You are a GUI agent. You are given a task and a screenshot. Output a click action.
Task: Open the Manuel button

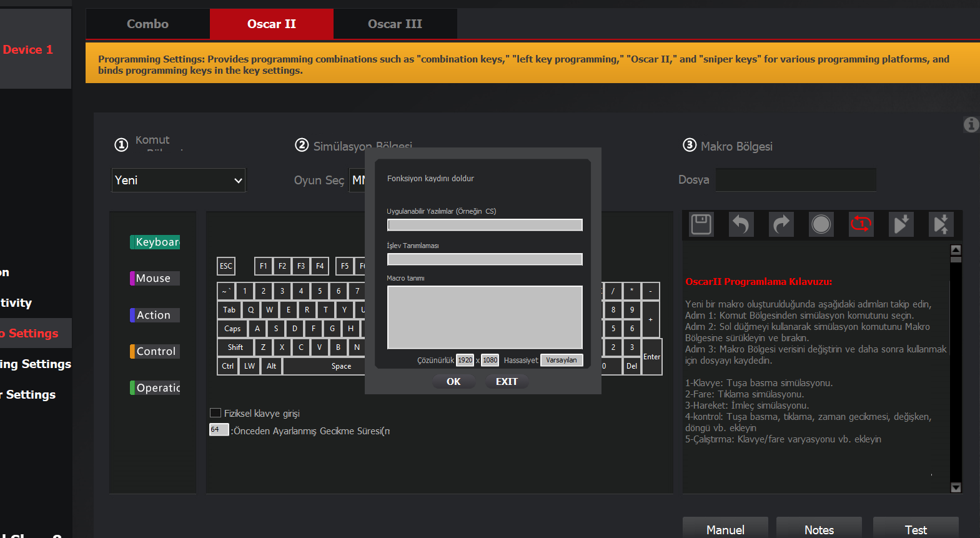point(725,529)
